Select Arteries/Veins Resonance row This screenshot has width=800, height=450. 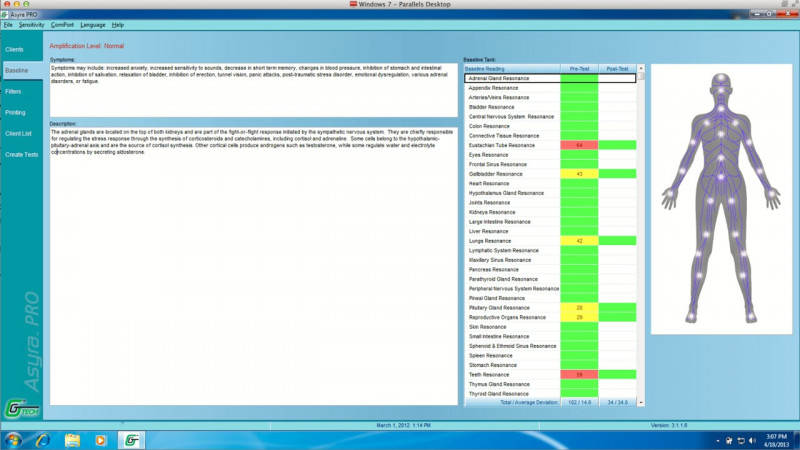click(550, 97)
